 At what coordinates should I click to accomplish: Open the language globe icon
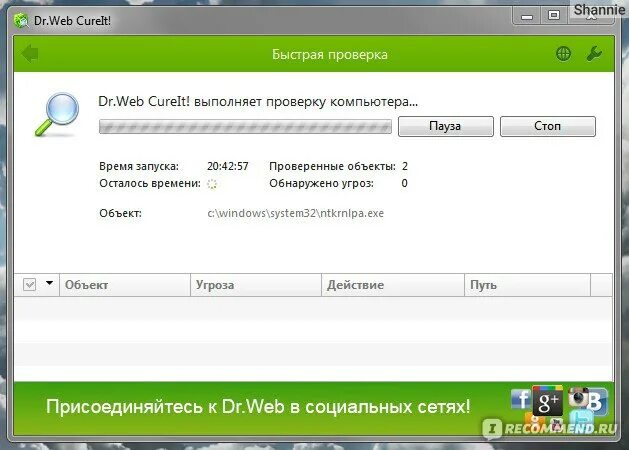click(x=564, y=53)
